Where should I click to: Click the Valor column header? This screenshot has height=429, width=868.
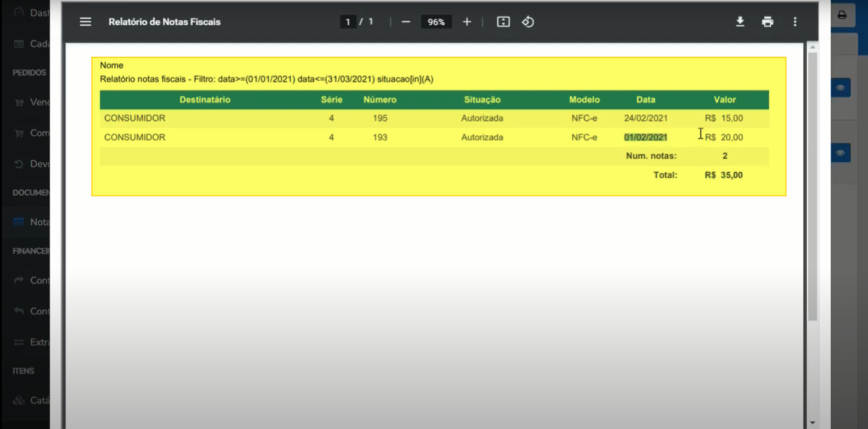pyautogui.click(x=725, y=99)
